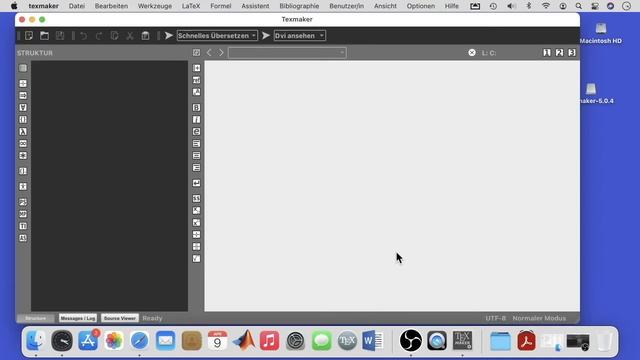640x360 pixels.
Task: Center text in editor toolbar
Action: coord(196,156)
